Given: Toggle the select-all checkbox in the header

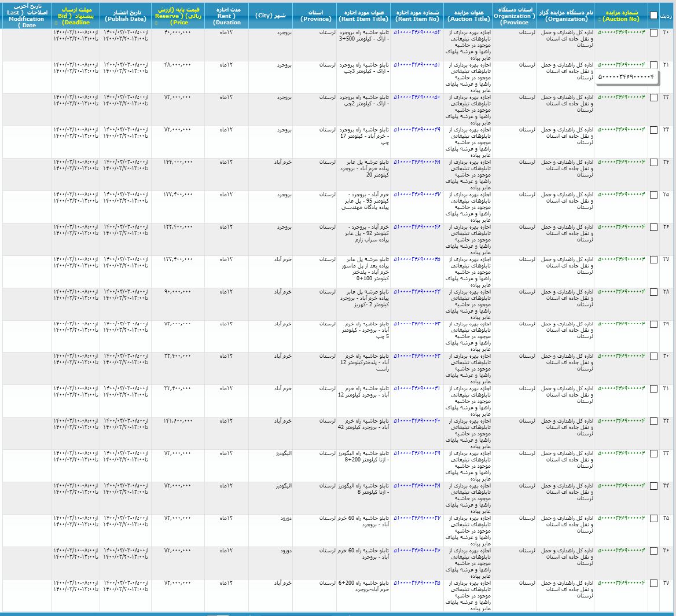Looking at the screenshot, I should 653,16.
